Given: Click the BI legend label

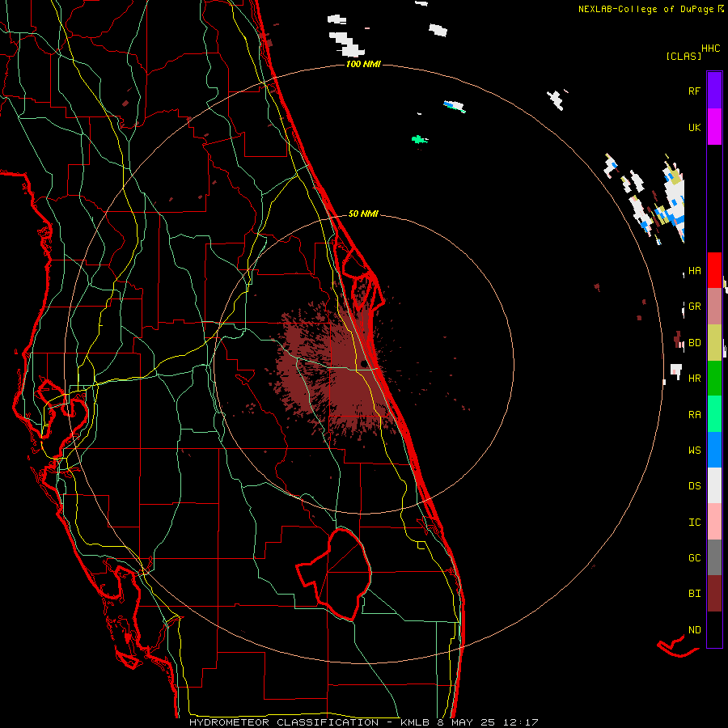Looking at the screenshot, I should pos(694,594).
